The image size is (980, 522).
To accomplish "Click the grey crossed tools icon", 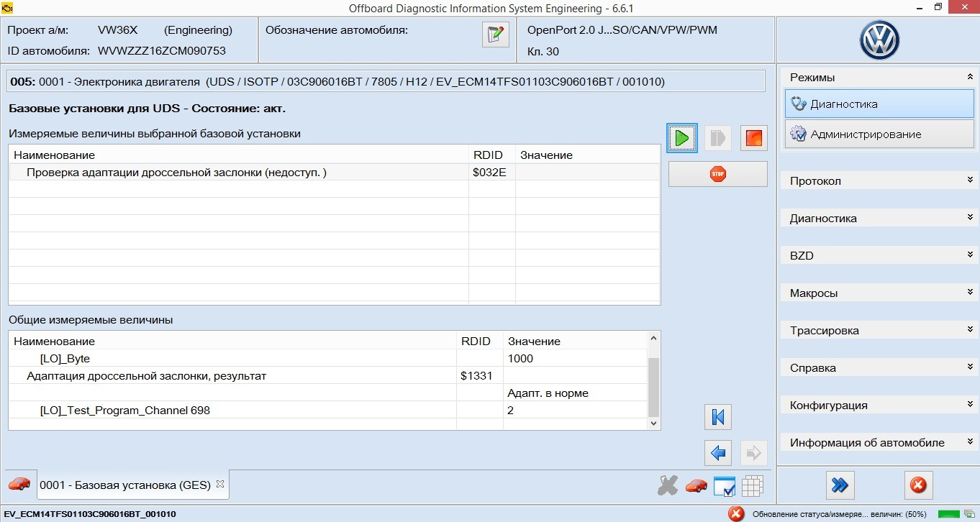I will [668, 486].
